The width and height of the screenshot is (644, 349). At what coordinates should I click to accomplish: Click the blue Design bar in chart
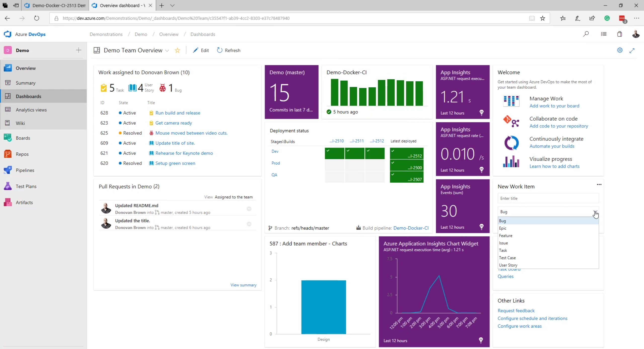click(323, 307)
